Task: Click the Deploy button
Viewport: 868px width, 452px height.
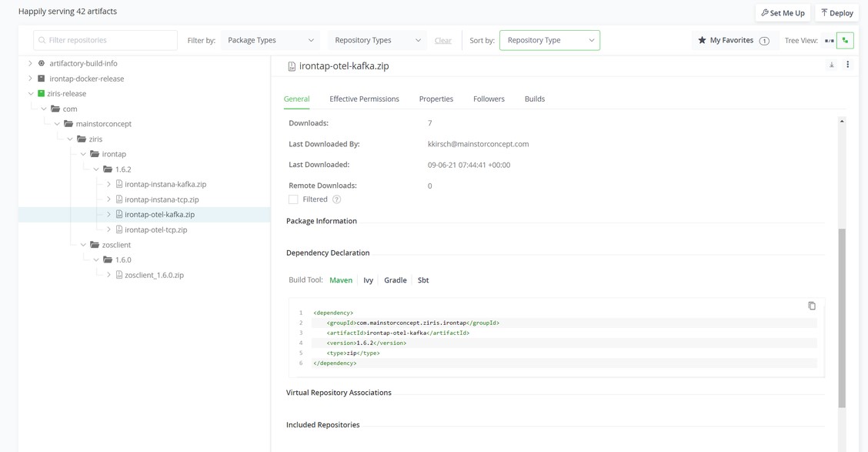Action: [x=836, y=13]
